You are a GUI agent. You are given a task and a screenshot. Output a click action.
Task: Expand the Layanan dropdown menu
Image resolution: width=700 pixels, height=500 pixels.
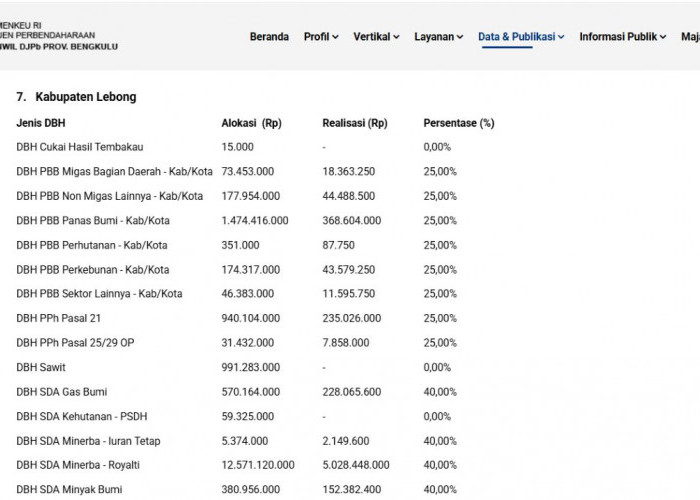coord(438,37)
